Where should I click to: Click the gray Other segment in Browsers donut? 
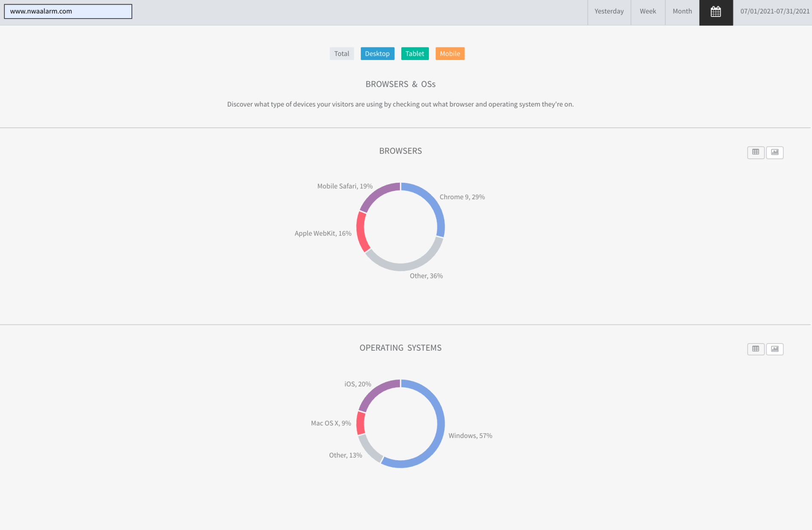coord(408,266)
